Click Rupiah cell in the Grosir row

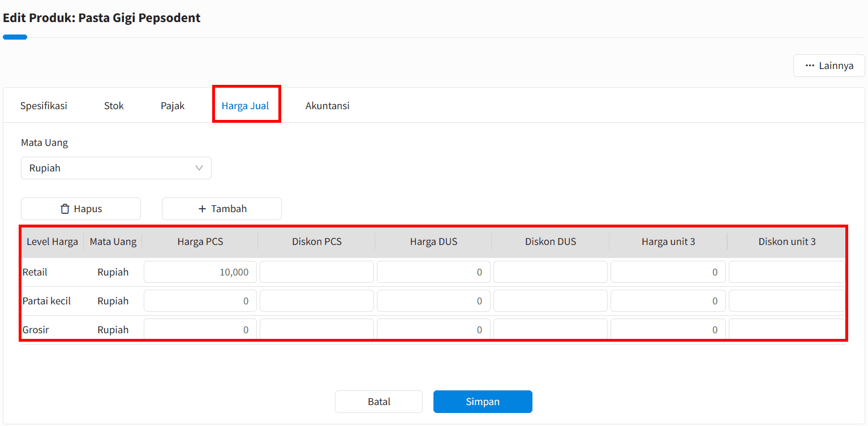(113, 330)
